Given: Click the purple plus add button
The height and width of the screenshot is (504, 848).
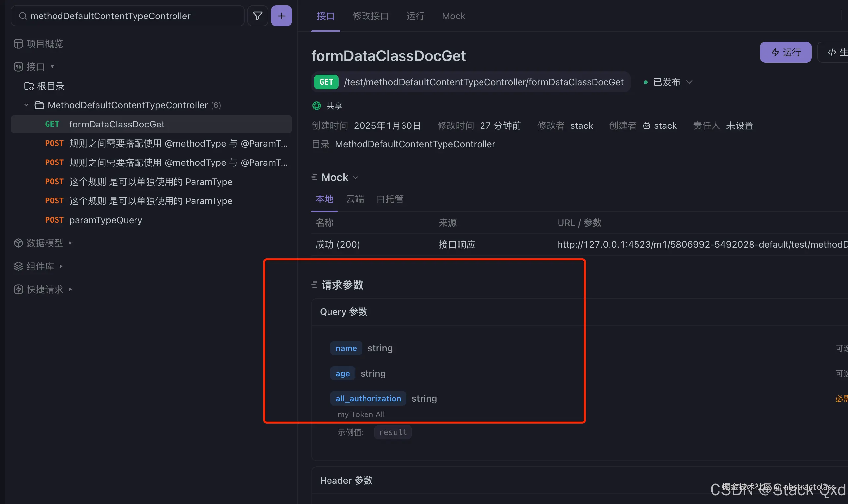Looking at the screenshot, I should click(x=281, y=16).
